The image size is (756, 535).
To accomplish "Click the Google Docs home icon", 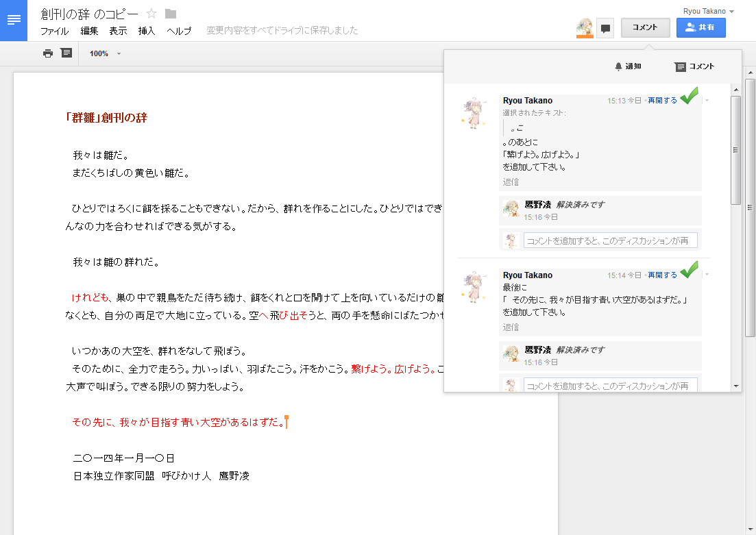I will 14,20.
